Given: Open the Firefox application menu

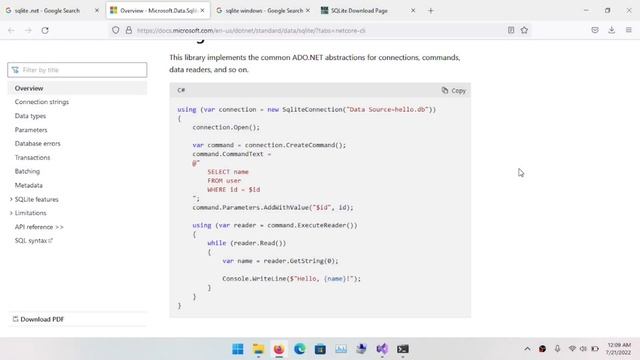Looking at the screenshot, I should coord(629,30).
